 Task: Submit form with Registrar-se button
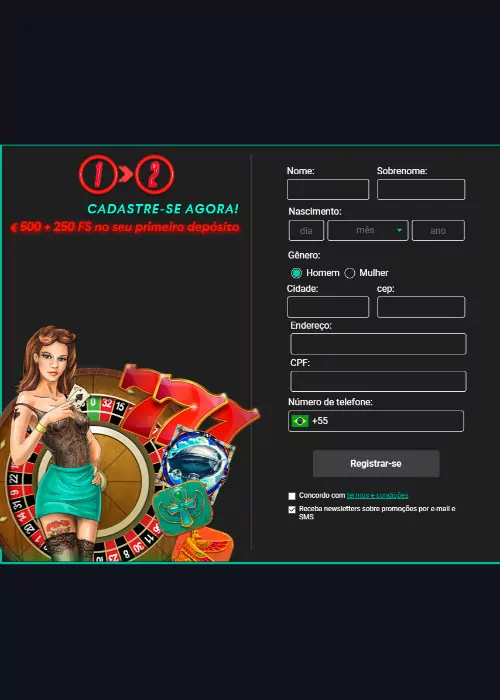pos(376,463)
